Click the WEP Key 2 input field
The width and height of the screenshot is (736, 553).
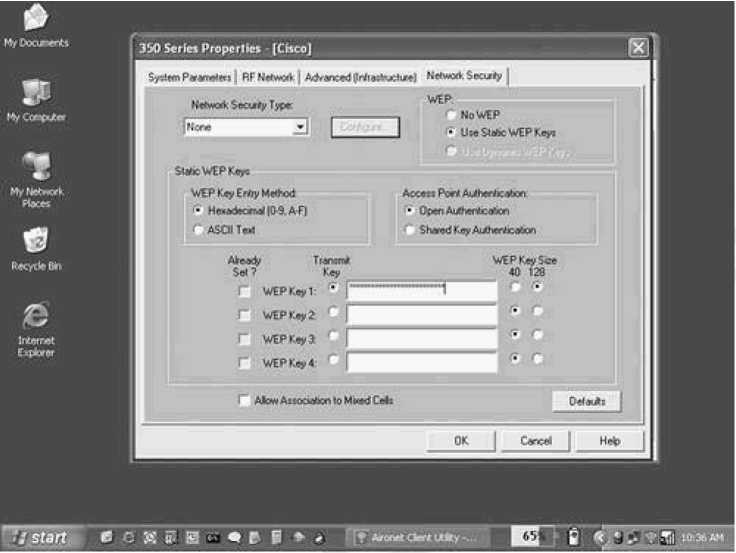pyautogui.click(x=422, y=314)
